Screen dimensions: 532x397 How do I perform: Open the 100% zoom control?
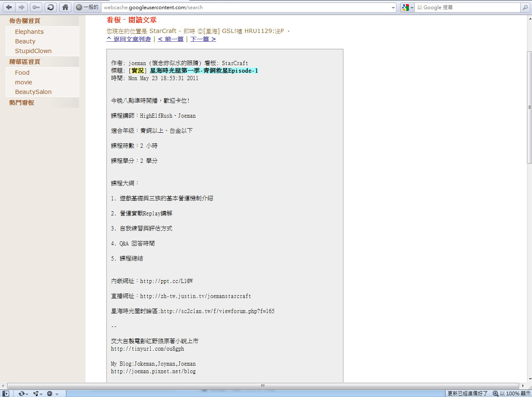(512, 393)
